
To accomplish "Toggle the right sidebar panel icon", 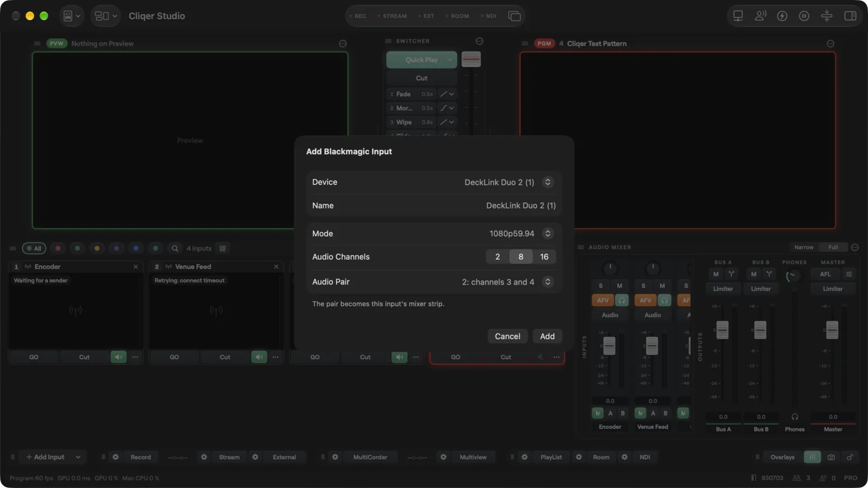I will (850, 16).
